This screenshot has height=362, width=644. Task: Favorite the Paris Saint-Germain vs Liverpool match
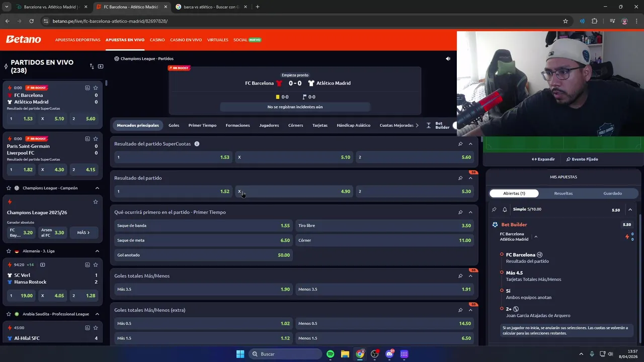[96, 139]
